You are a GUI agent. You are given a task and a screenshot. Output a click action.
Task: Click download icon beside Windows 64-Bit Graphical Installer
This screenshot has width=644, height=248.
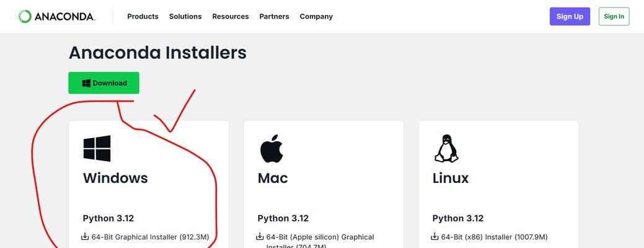pyautogui.click(x=85, y=236)
